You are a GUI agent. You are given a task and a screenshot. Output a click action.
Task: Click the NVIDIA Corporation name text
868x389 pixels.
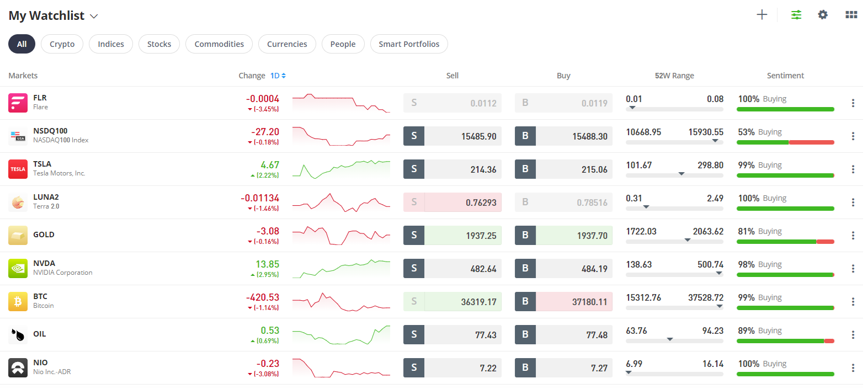[62, 273]
